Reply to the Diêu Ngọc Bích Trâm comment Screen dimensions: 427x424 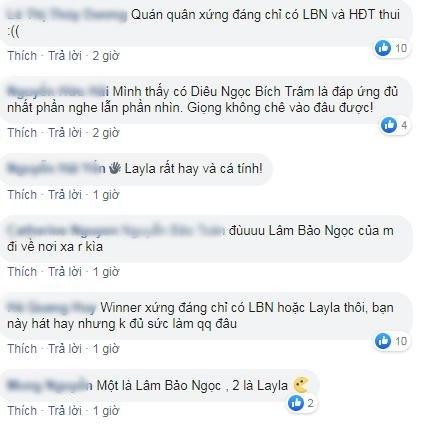[65, 133]
